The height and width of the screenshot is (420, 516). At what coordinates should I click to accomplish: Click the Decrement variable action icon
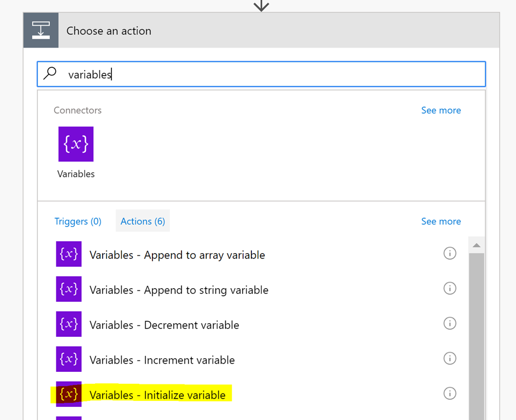68,324
